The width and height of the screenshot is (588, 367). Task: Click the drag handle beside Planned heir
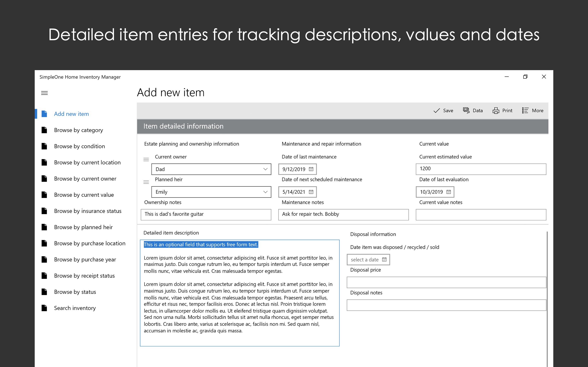click(146, 182)
